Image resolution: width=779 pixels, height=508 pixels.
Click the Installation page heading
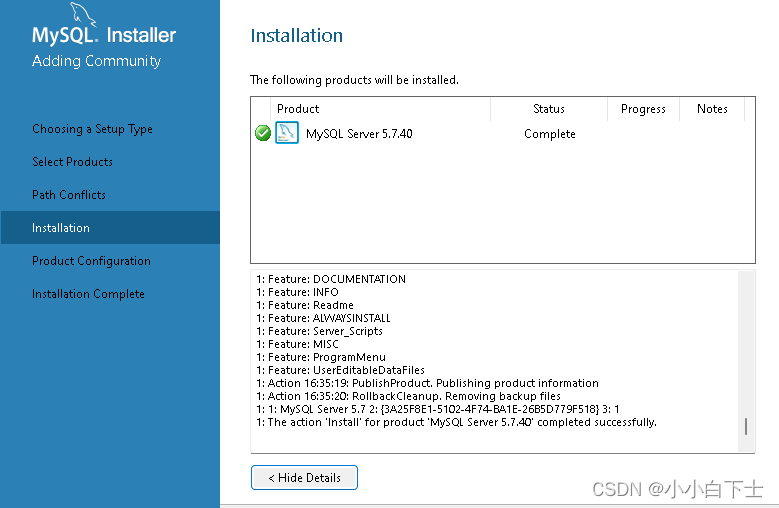click(x=297, y=36)
